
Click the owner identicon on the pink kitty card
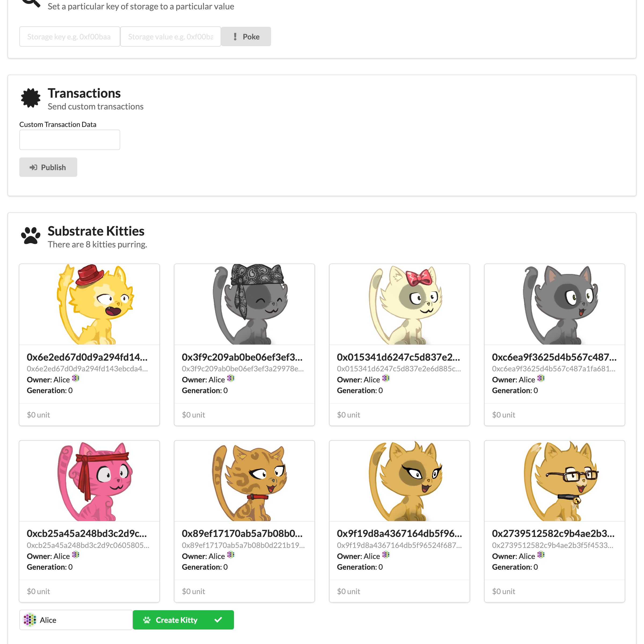76,555
